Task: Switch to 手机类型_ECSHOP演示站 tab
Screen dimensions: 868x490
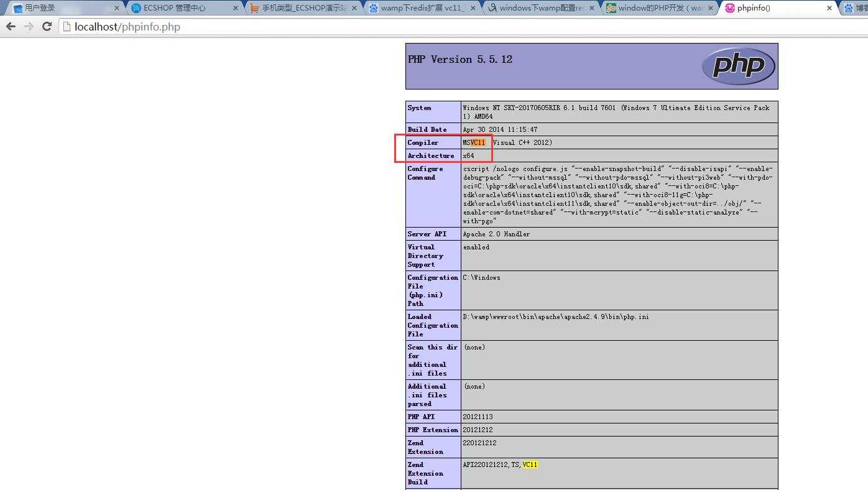Action: tap(302, 8)
